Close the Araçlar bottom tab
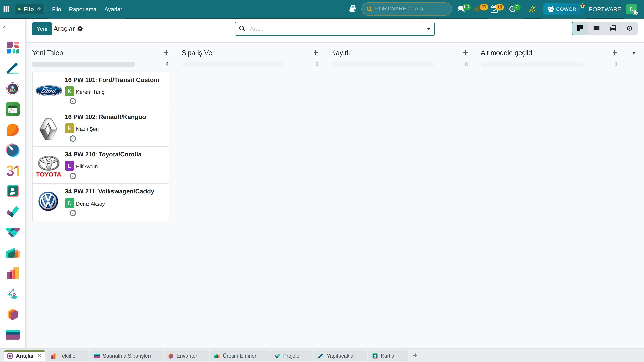 [x=40, y=356]
